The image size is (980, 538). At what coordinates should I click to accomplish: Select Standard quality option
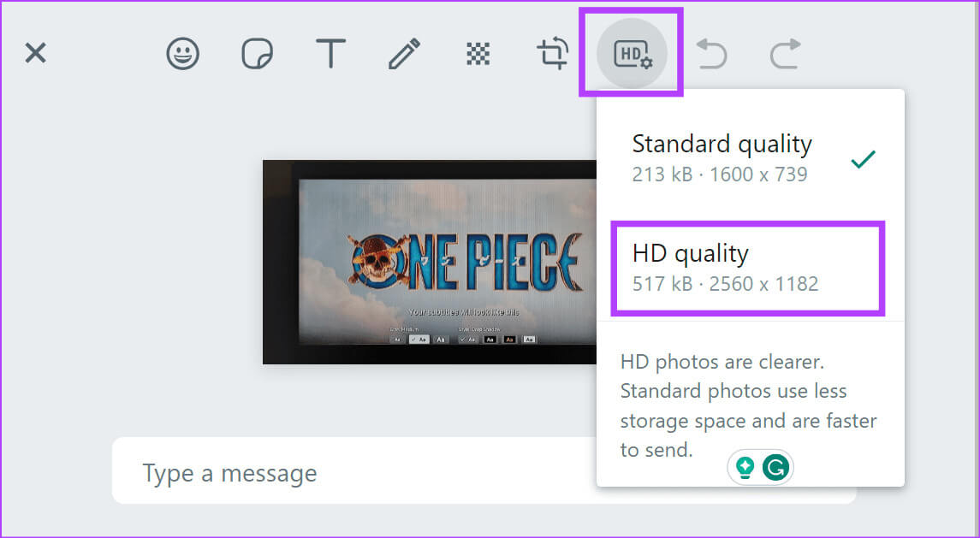point(751,158)
